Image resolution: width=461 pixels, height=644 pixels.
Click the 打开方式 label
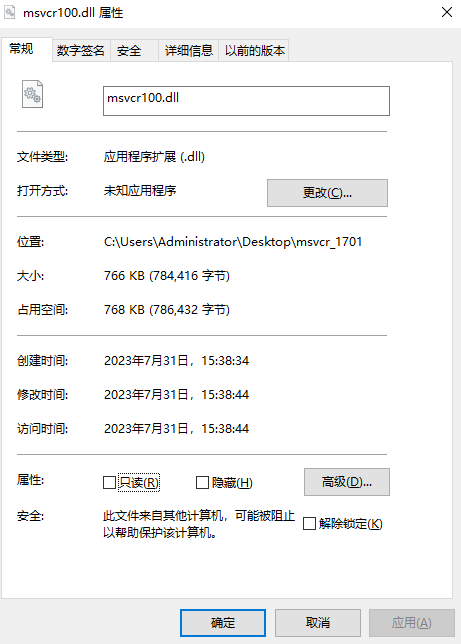[x=42, y=191]
